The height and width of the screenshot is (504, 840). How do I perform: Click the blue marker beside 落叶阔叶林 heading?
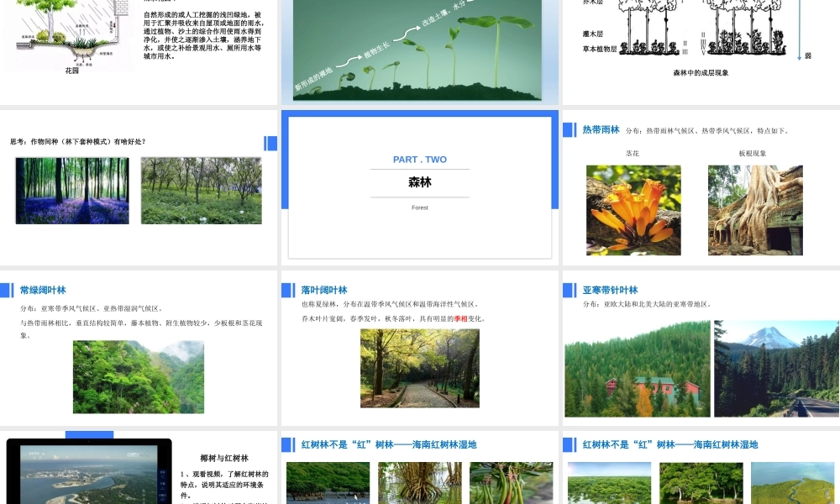click(288, 289)
